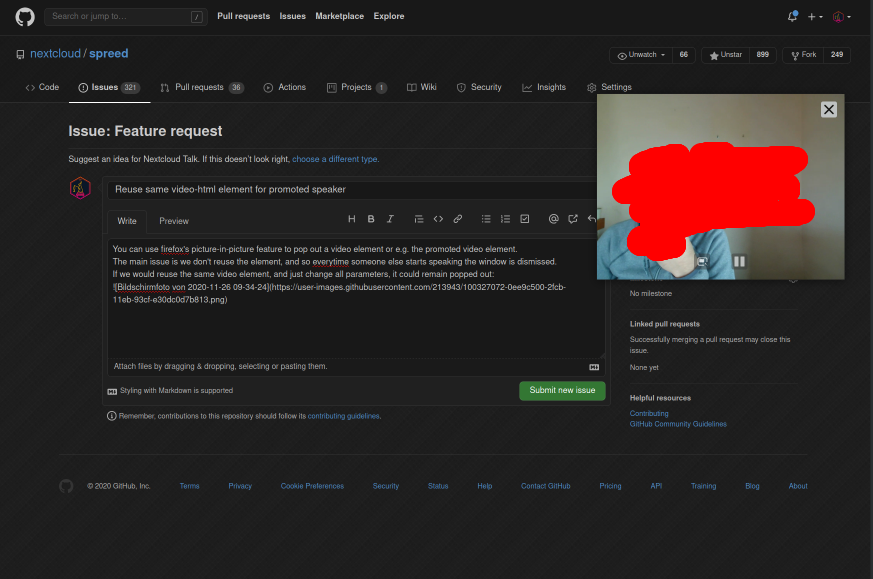The height and width of the screenshot is (579, 873).
Task: Switch to the repository Pull requests tab
Action: (202, 87)
